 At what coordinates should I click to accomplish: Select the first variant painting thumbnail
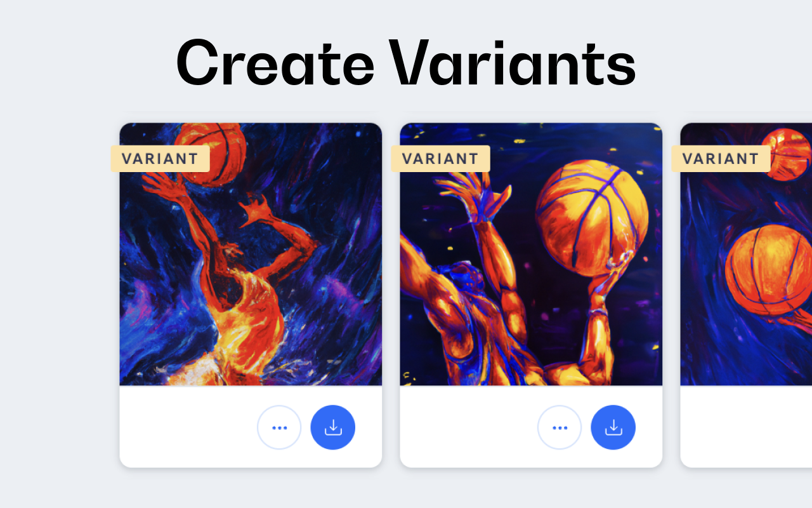pyautogui.click(x=251, y=254)
